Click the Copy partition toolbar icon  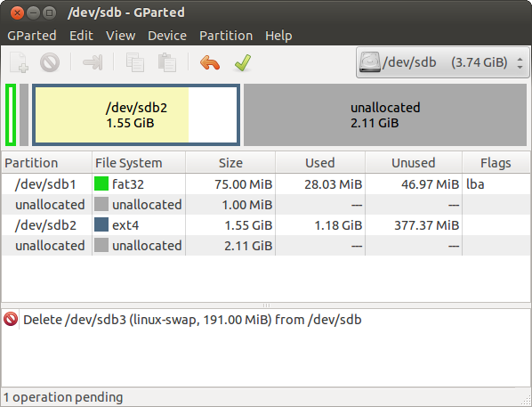(134, 62)
